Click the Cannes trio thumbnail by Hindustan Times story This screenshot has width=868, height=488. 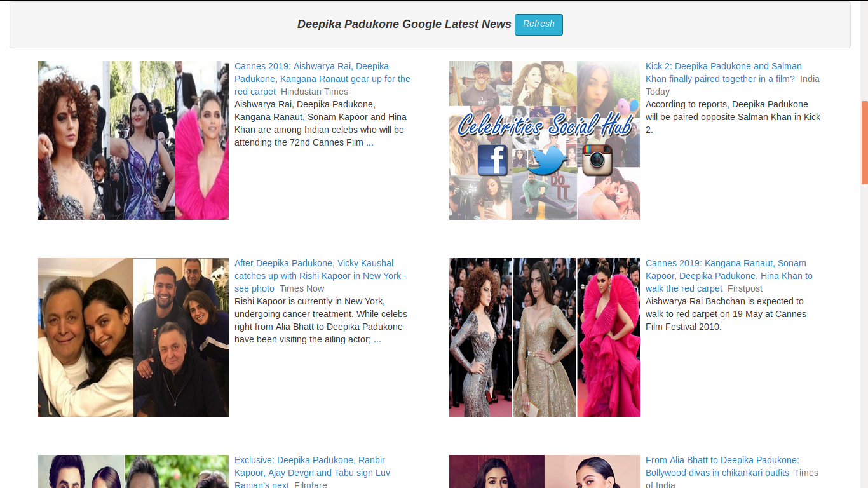click(x=133, y=140)
